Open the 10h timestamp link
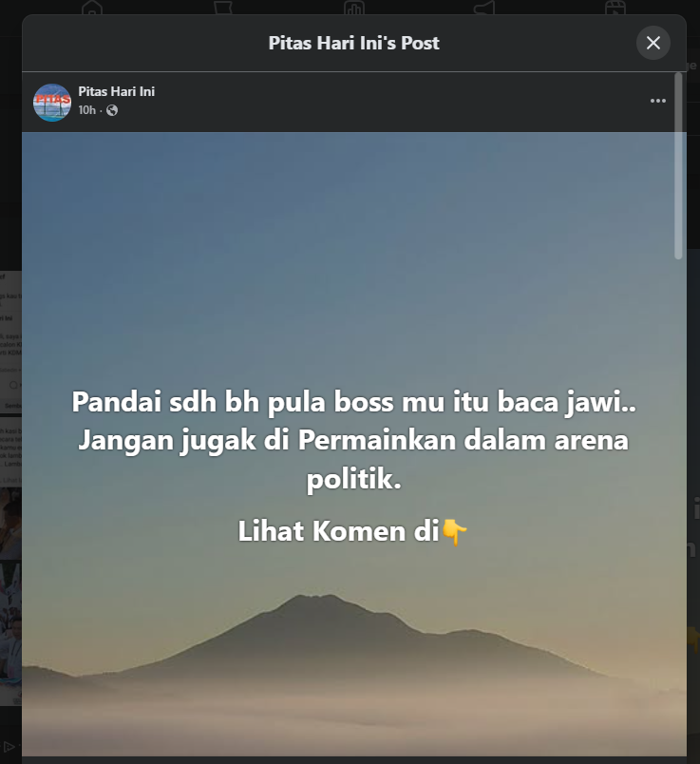 tap(86, 110)
